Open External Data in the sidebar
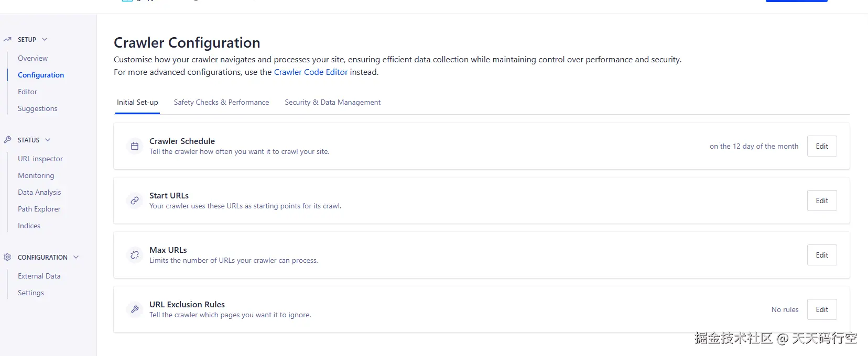 39,276
